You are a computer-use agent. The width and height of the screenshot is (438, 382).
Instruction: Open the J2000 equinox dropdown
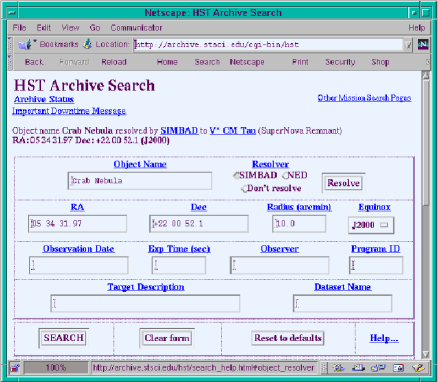[x=371, y=225]
